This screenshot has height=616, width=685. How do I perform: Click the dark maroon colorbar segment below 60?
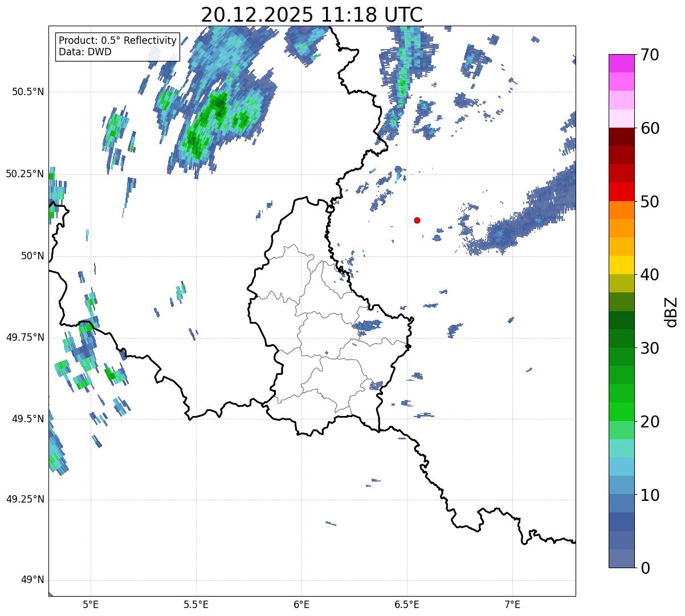(x=621, y=137)
